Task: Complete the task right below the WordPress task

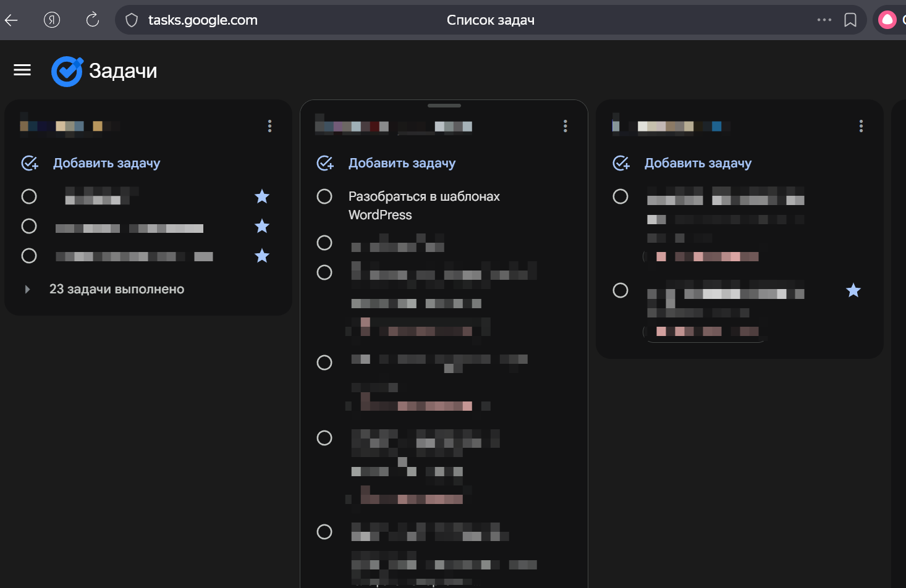Action: point(324,243)
